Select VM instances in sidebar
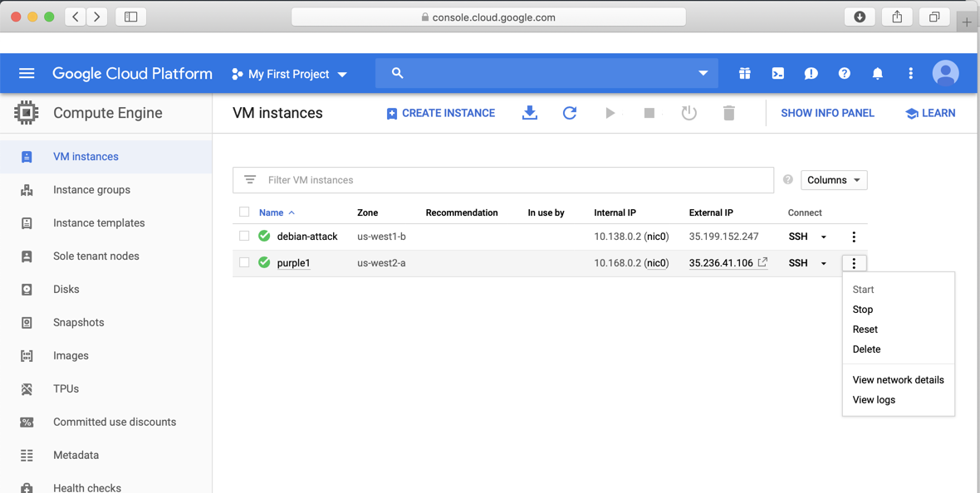The image size is (980, 493). coord(105,157)
